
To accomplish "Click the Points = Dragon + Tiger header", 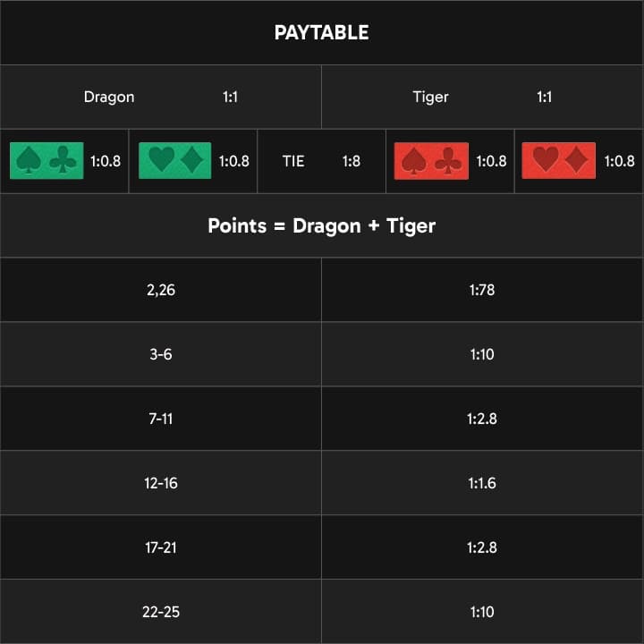I will (x=322, y=225).
